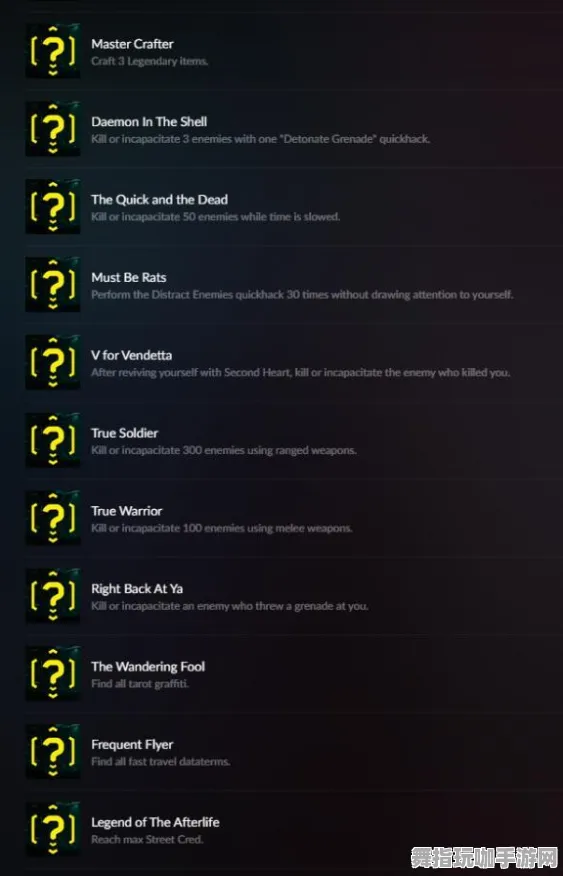Click the Master Crafter hidden achievement icon
563x876 pixels.
point(53,51)
